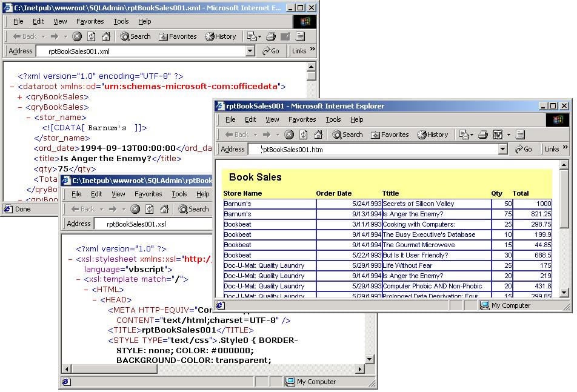
Task: Click Go button in the htm window
Action: click(x=524, y=149)
